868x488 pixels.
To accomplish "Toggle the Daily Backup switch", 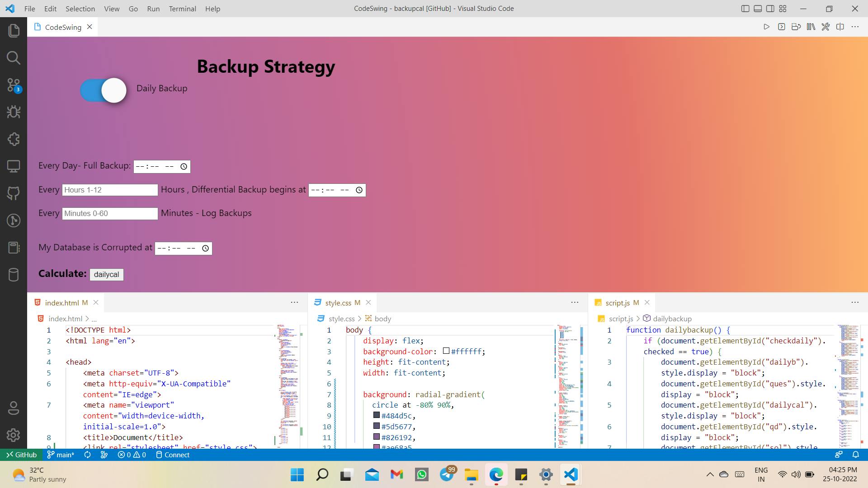I will 104,90.
